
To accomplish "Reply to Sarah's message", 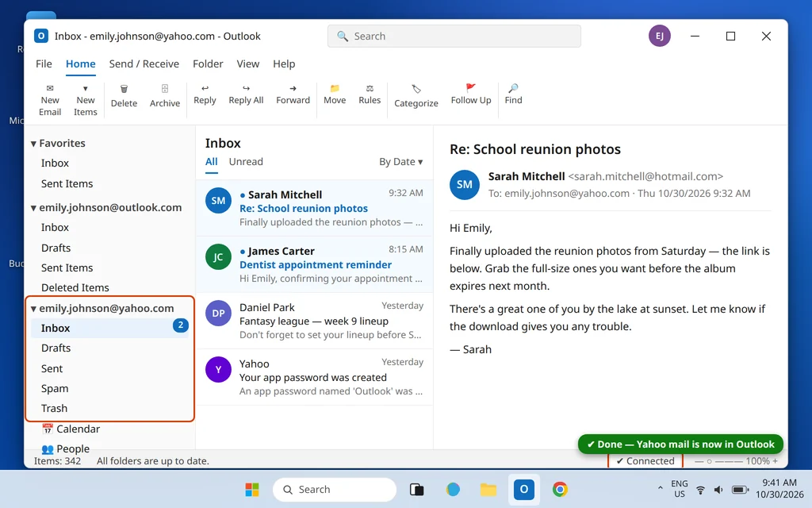I will (205, 94).
